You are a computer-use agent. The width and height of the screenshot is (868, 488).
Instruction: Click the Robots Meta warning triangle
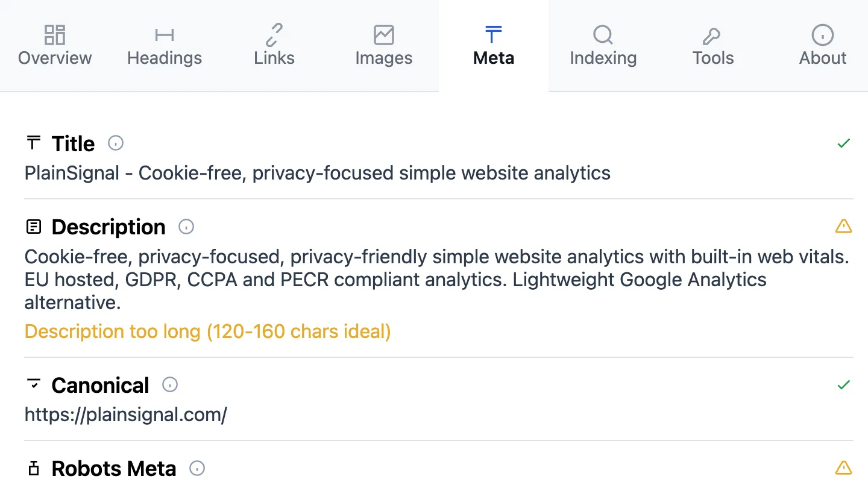[843, 468]
